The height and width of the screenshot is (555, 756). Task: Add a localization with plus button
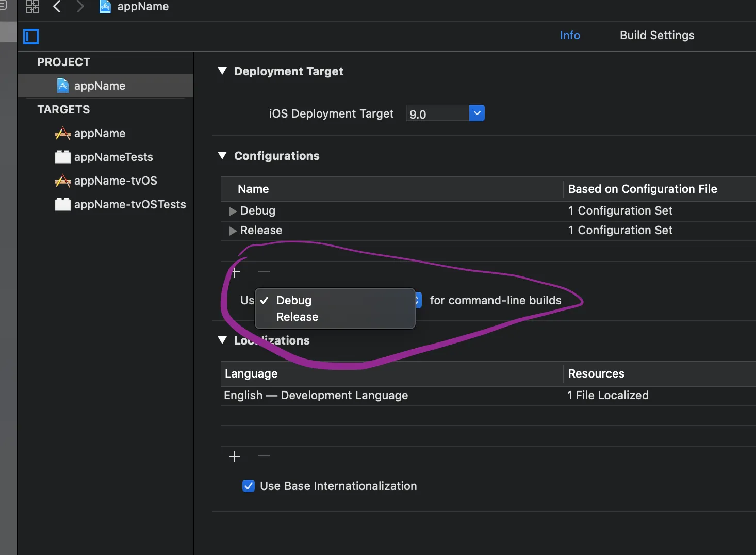235,456
